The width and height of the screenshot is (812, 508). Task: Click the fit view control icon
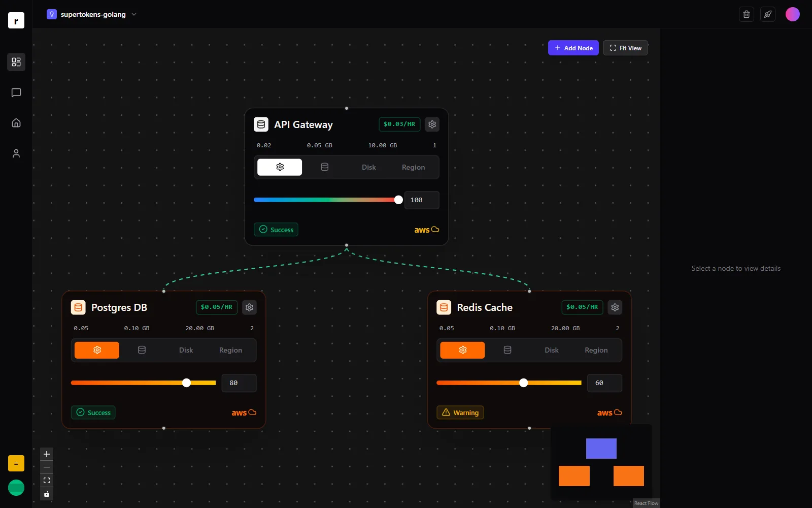pyautogui.click(x=47, y=481)
